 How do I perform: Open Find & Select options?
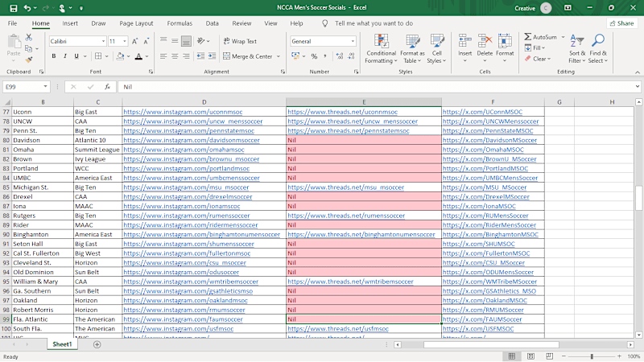click(597, 49)
